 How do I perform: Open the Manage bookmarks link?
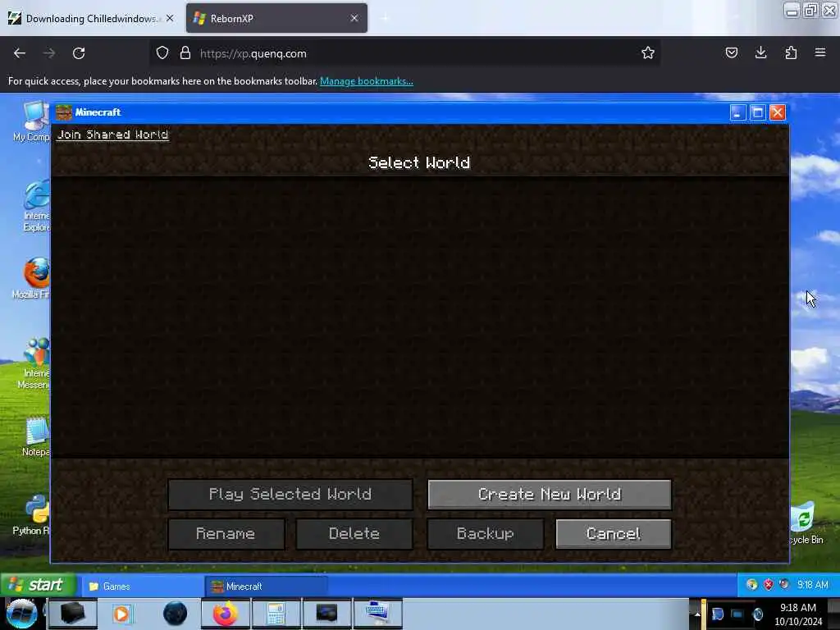[x=367, y=81]
